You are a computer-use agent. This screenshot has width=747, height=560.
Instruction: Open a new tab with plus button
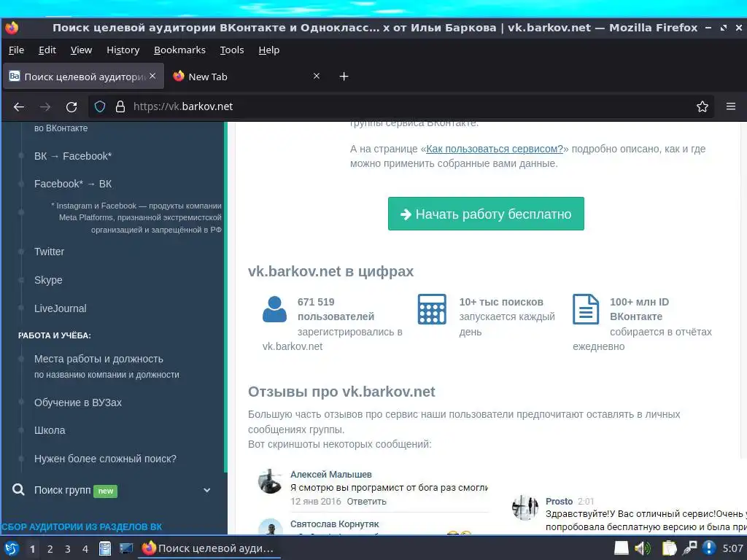pyautogui.click(x=344, y=76)
